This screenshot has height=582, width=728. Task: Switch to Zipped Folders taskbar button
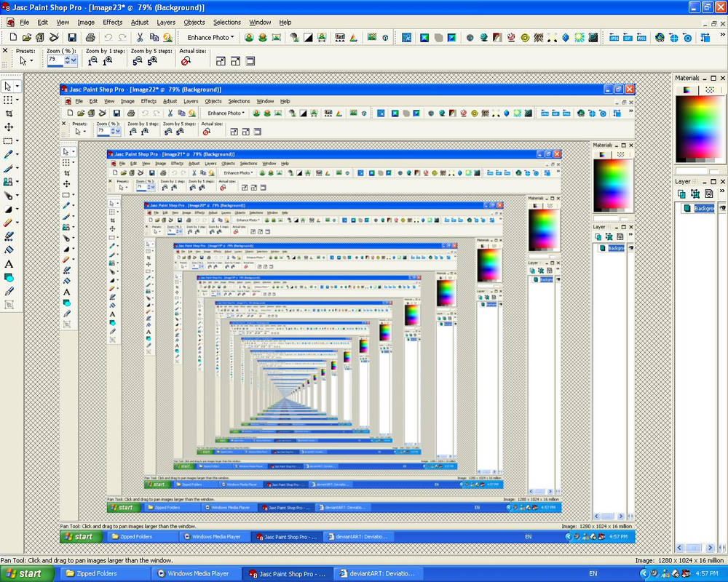tap(104, 574)
